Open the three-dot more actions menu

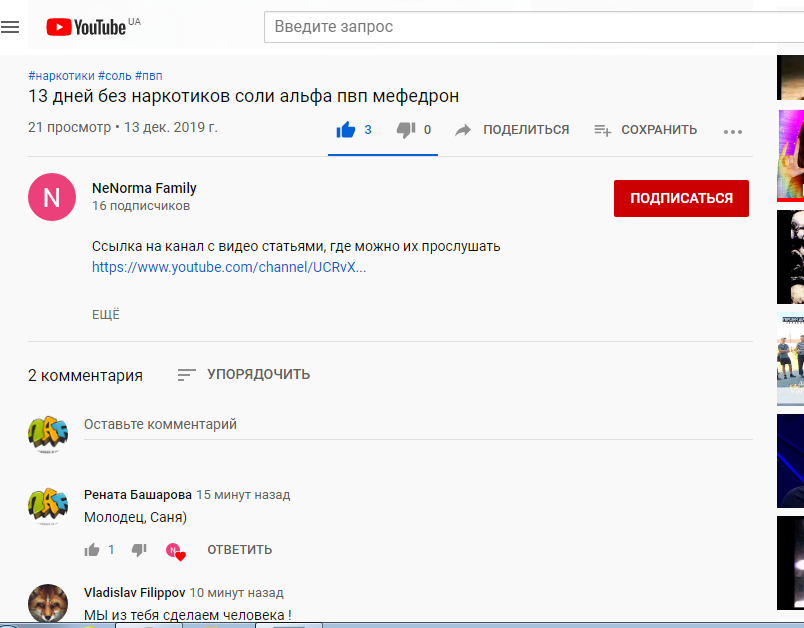click(x=733, y=131)
